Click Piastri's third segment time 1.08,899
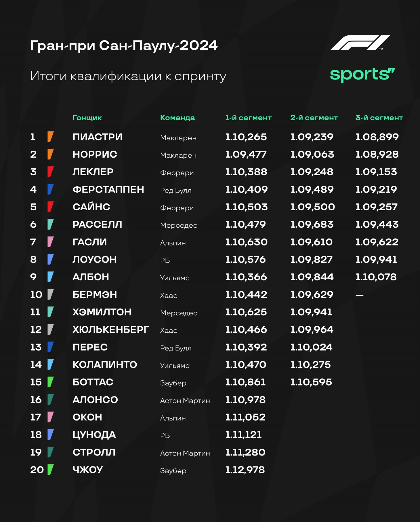Viewport: 420px width, 522px height. 377,137
